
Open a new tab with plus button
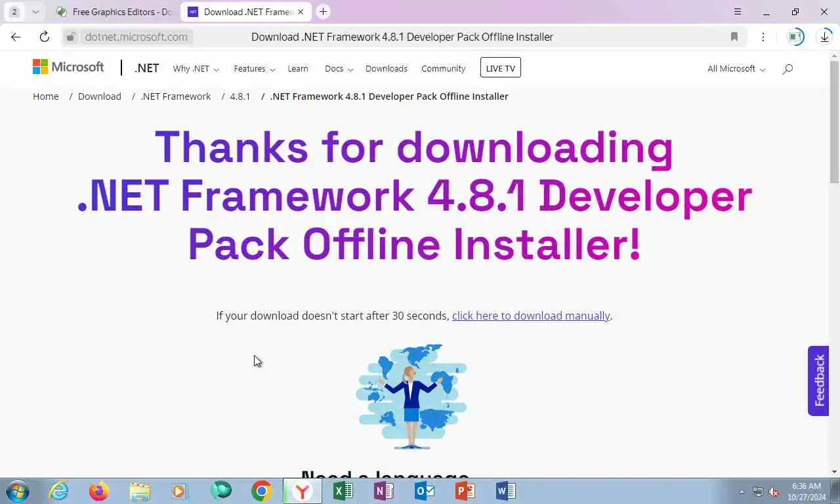323,12
